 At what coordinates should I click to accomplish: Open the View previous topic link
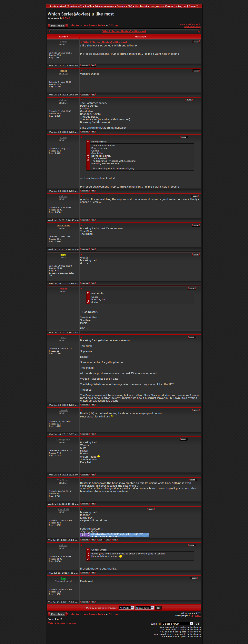190,24
